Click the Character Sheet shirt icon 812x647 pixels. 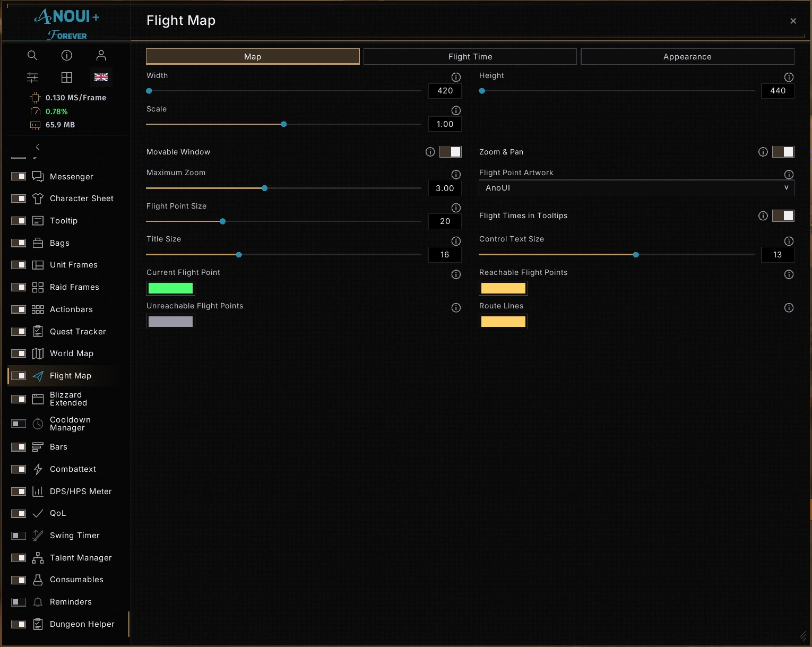click(x=38, y=199)
